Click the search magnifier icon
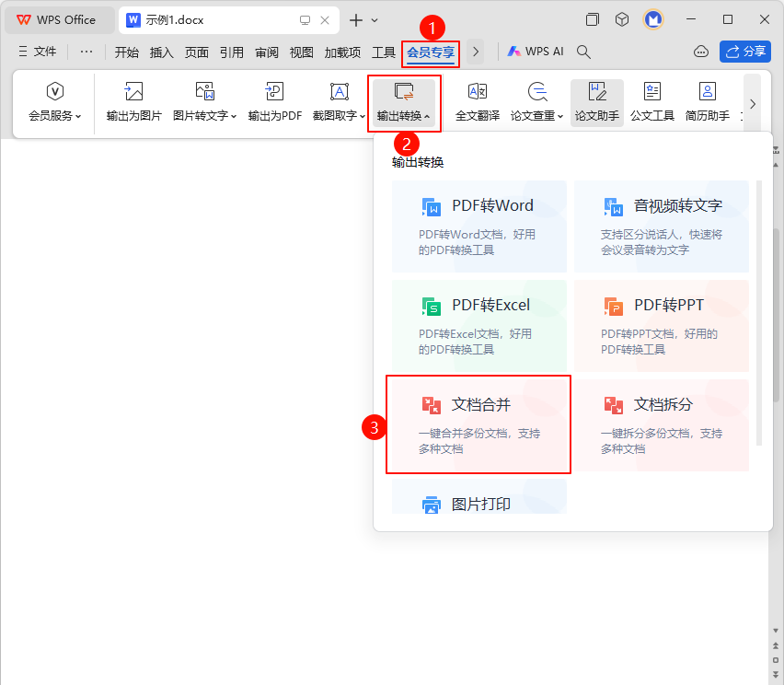The image size is (784, 685). click(583, 52)
